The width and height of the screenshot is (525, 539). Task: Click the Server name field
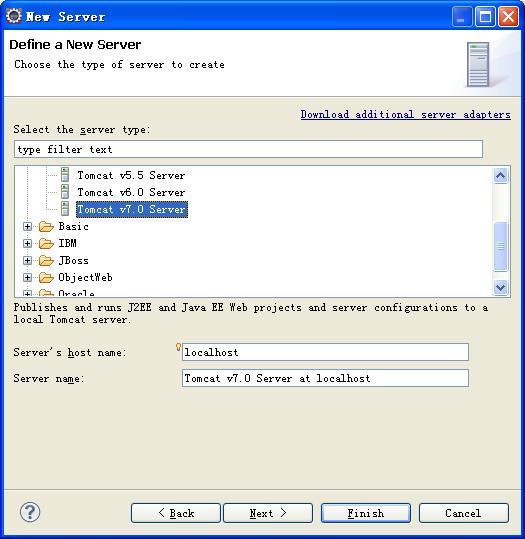click(x=325, y=378)
